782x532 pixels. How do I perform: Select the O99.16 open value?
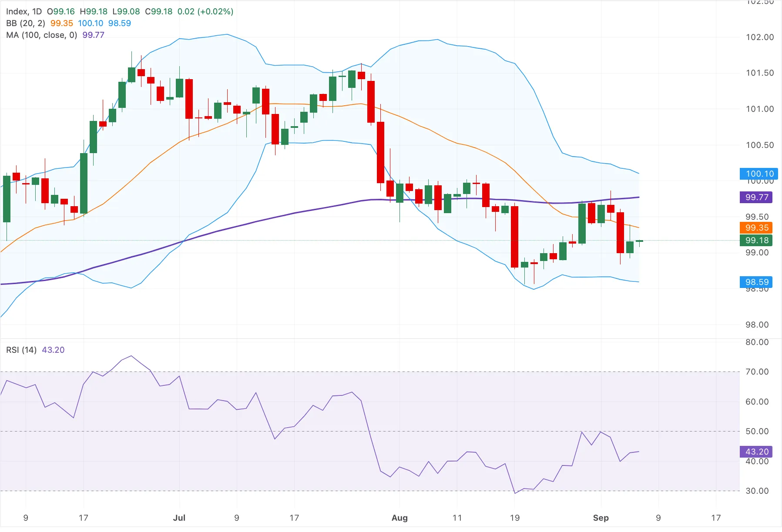tap(61, 12)
